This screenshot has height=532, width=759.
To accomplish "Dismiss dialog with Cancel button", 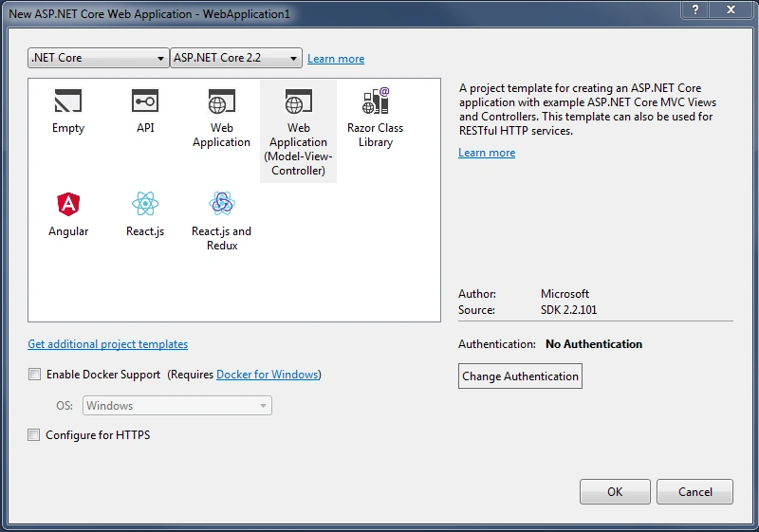I will pyautogui.click(x=694, y=492).
